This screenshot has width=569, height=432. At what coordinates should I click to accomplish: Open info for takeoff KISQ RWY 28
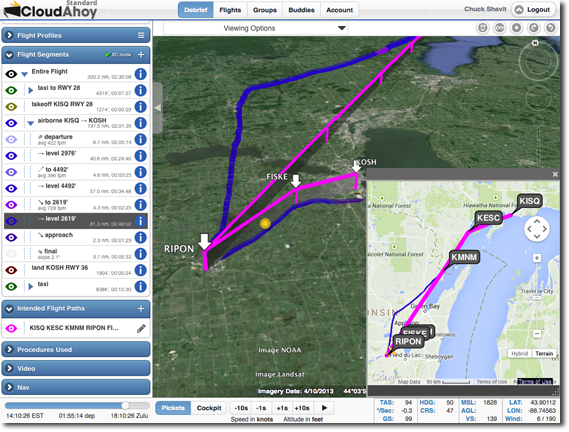140,106
